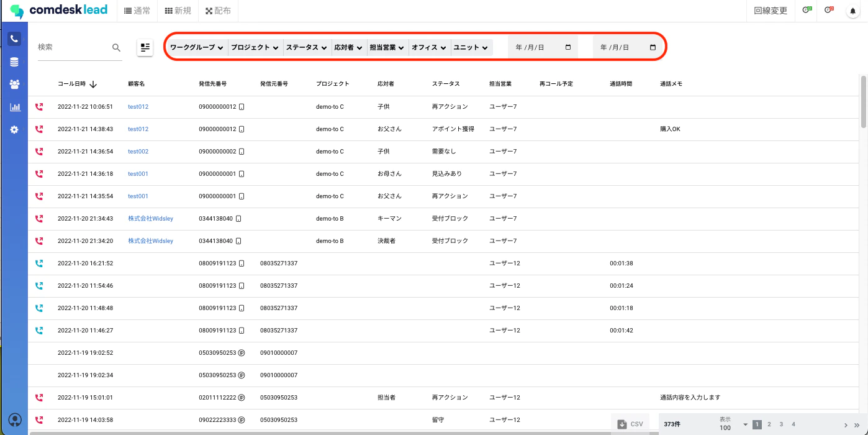The width and height of the screenshot is (868, 435).
Task: Click device icon beside 09000000002
Action: tap(242, 152)
